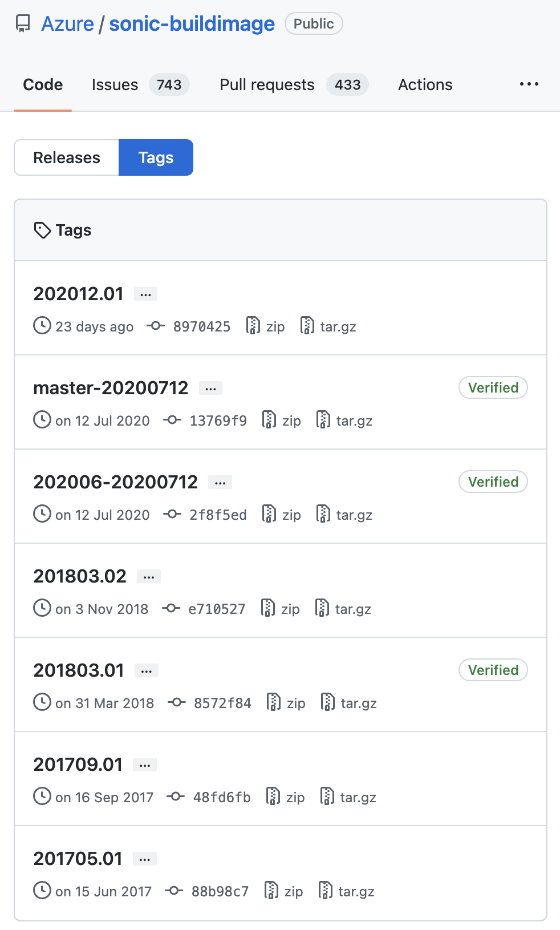The width and height of the screenshot is (560, 930).
Task: Open the 202006-20200712 tag link
Action: pyautogui.click(x=116, y=482)
